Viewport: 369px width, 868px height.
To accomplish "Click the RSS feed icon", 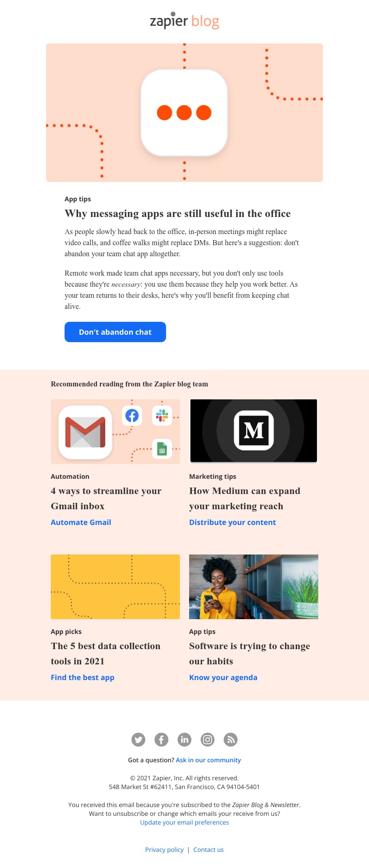I will (231, 740).
